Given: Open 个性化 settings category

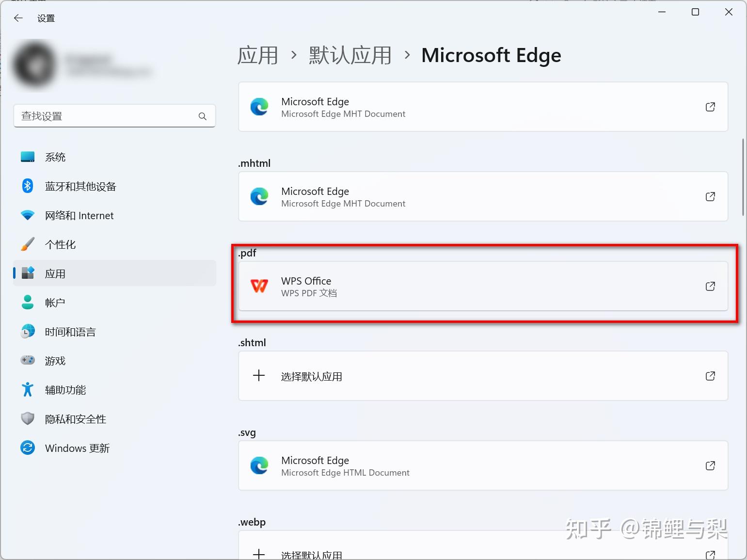Looking at the screenshot, I should 114,244.
